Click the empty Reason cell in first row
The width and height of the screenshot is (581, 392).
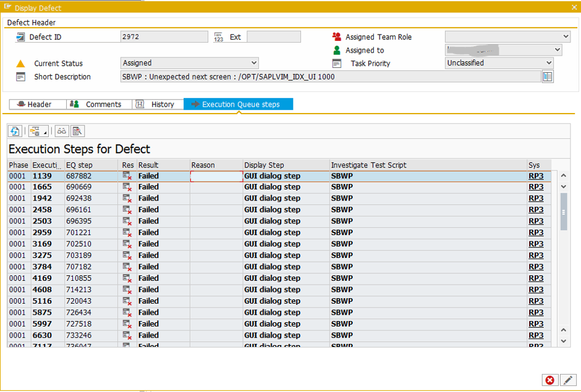pos(216,177)
